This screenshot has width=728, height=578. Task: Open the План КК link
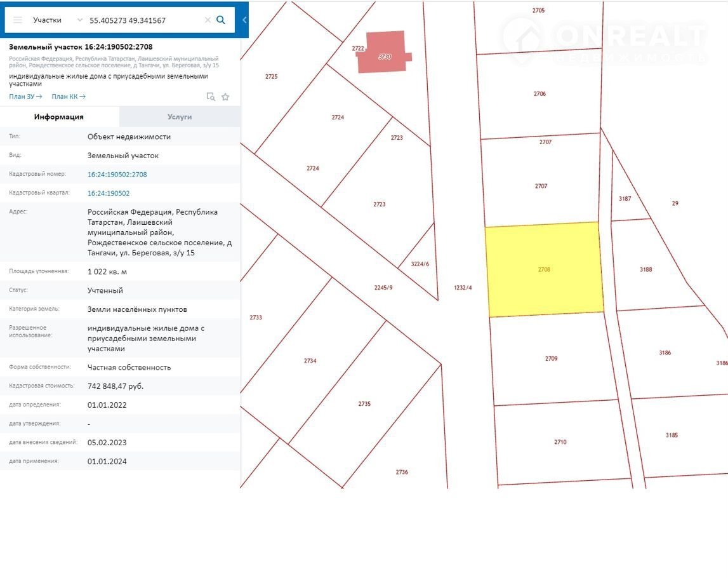click(69, 97)
